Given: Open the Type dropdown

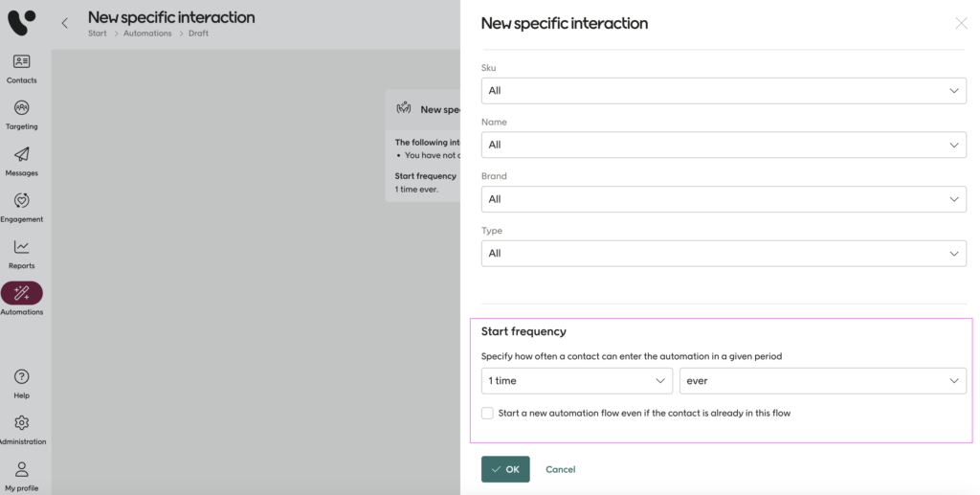Looking at the screenshot, I should coord(723,254).
